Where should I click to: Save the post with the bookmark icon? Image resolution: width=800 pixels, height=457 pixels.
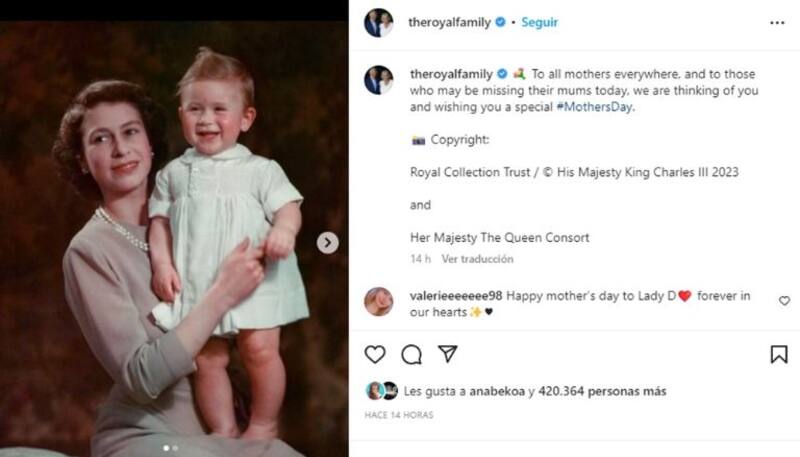(779, 354)
